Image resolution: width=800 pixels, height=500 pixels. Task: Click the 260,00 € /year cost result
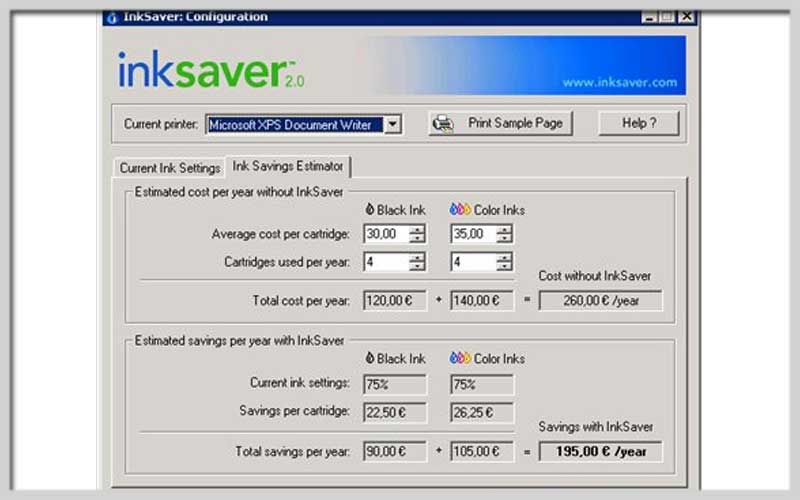point(601,301)
